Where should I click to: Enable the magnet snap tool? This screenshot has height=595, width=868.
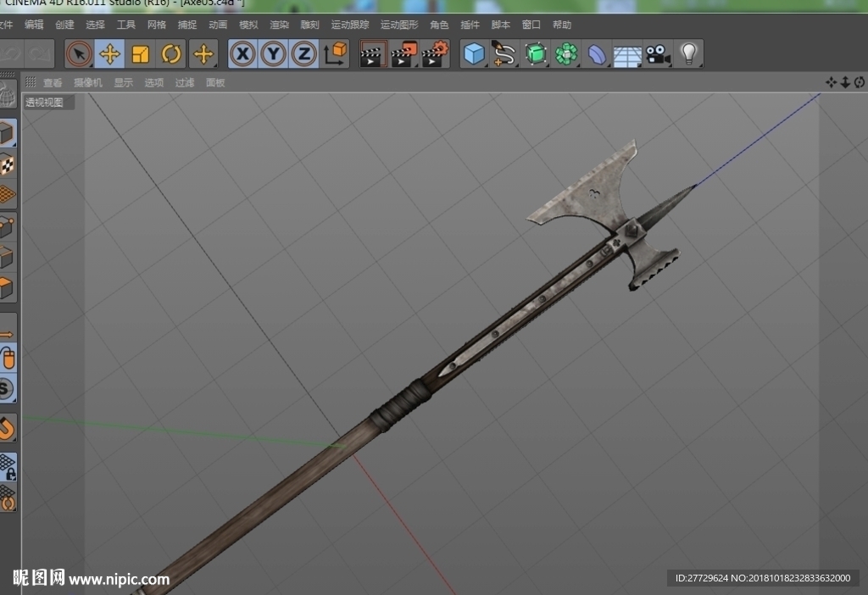[x=7, y=428]
